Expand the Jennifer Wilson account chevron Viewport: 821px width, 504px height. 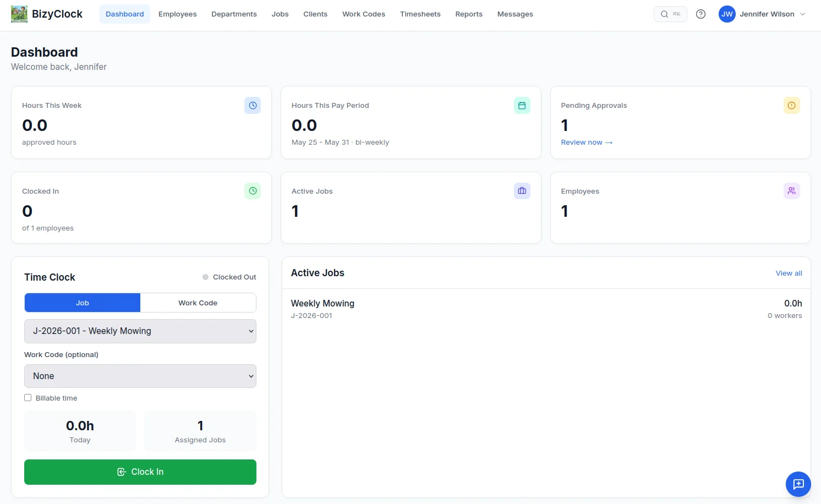point(802,14)
